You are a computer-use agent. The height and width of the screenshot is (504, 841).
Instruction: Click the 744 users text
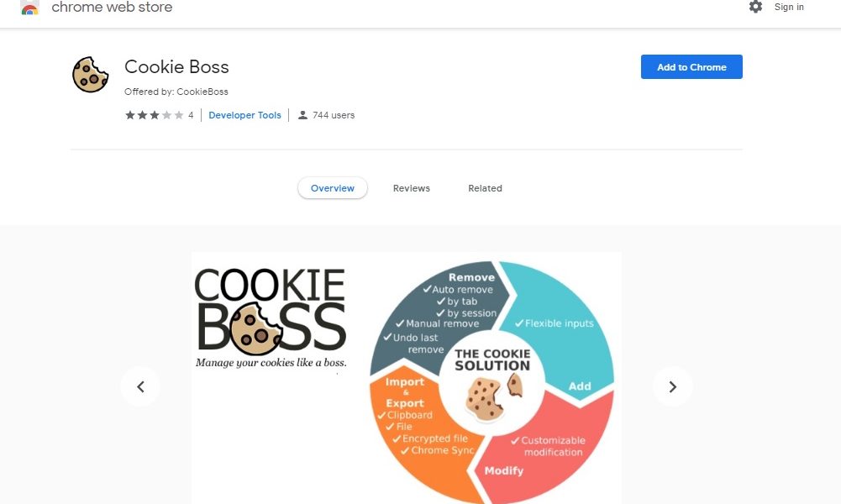coord(334,115)
